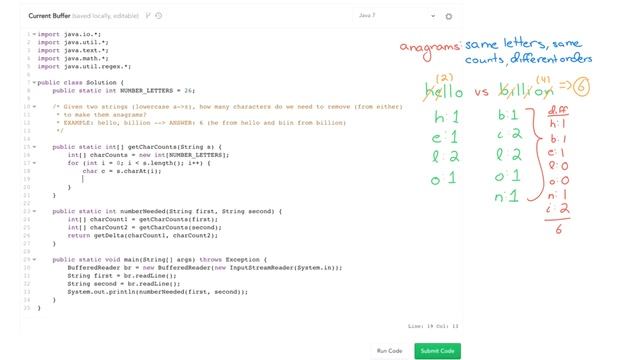Place cursor on empty line 19 in editor
The height and width of the screenshot is (360, 640).
[x=83, y=179]
